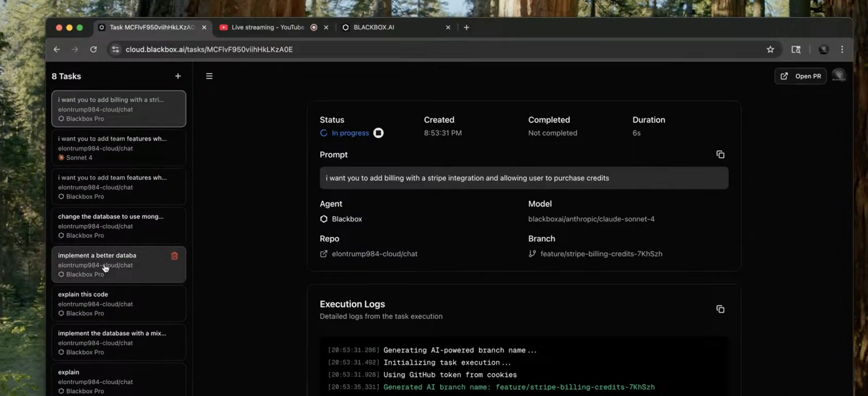Open the elontrump984-cloud/chat repo link
868x396 pixels.
pyautogui.click(x=374, y=254)
